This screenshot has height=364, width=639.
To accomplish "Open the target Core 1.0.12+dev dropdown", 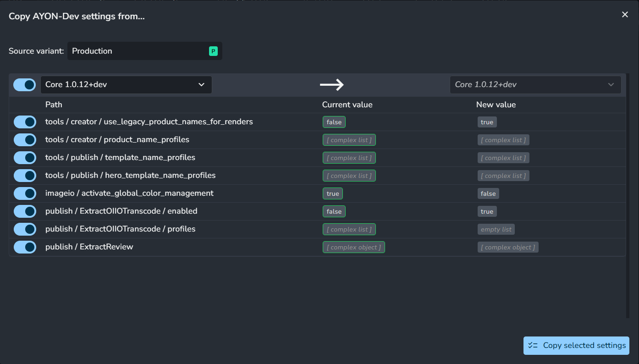I will 535,85.
